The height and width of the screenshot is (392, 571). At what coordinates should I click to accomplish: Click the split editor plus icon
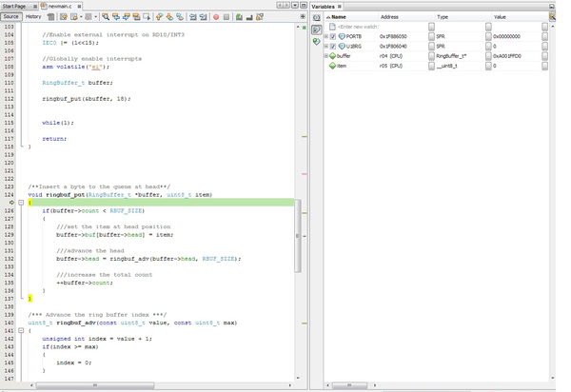303,16
